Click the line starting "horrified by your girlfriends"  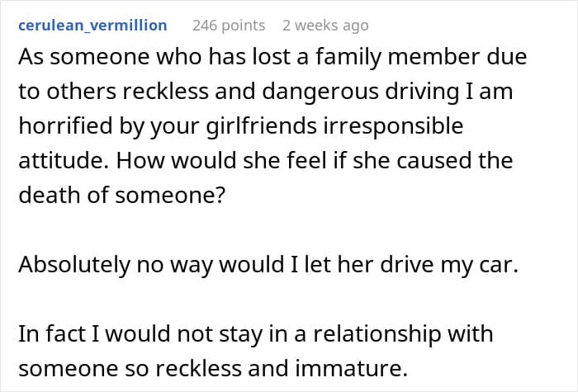point(240,127)
